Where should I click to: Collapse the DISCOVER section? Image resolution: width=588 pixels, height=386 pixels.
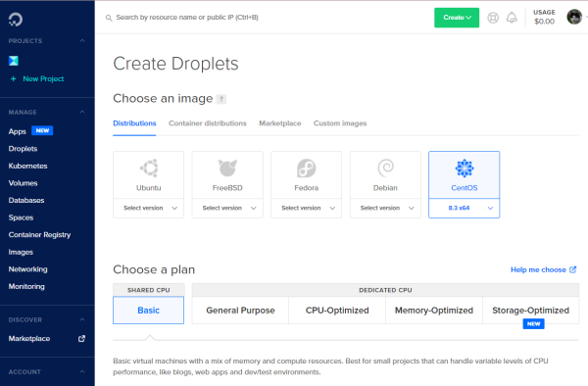(x=82, y=319)
